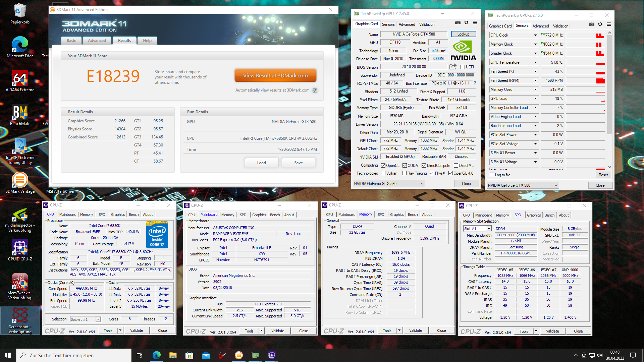Click Validate in CPU-Z Mainboard window
The image size is (644, 362).
278,331
